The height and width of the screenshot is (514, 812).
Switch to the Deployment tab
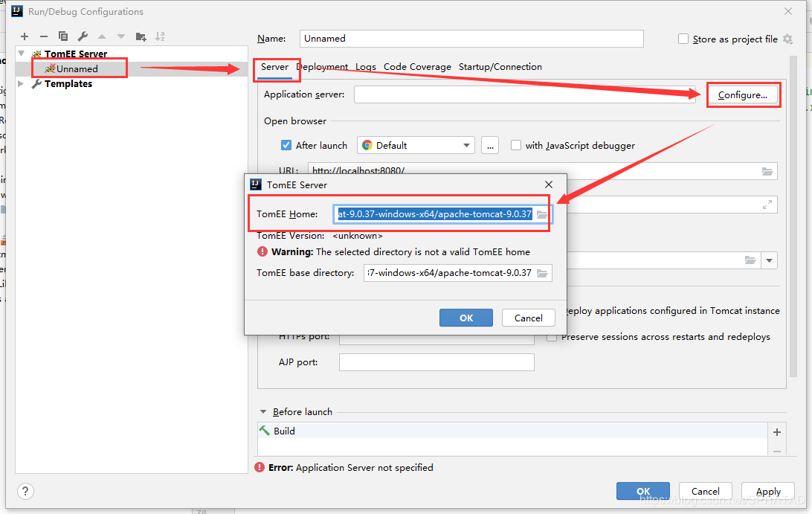pyautogui.click(x=323, y=67)
